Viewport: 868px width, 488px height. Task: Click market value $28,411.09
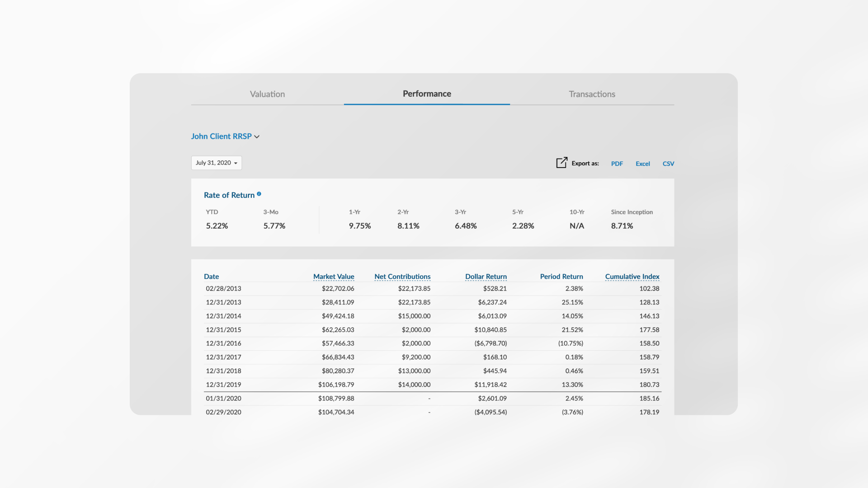point(338,302)
